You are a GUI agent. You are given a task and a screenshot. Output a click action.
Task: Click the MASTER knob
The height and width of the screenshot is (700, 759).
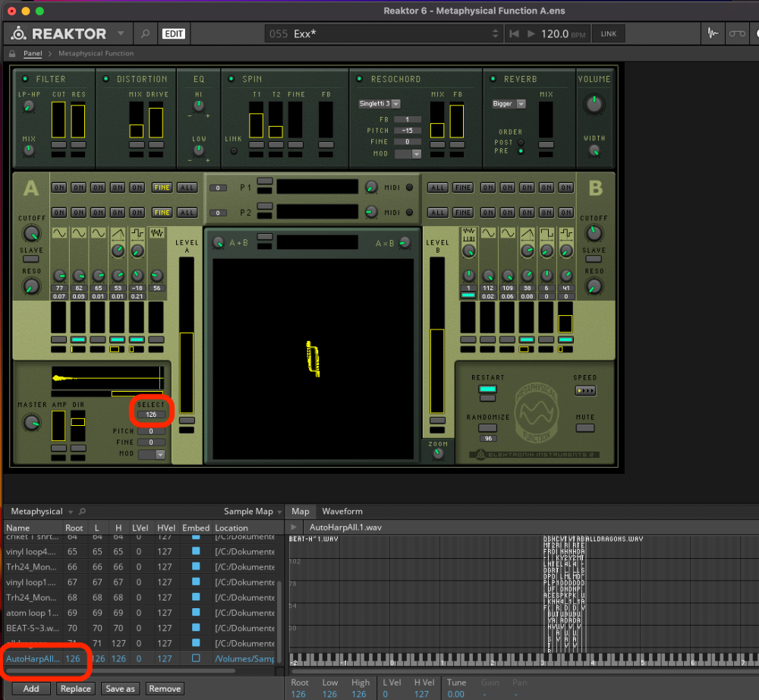[x=32, y=423]
